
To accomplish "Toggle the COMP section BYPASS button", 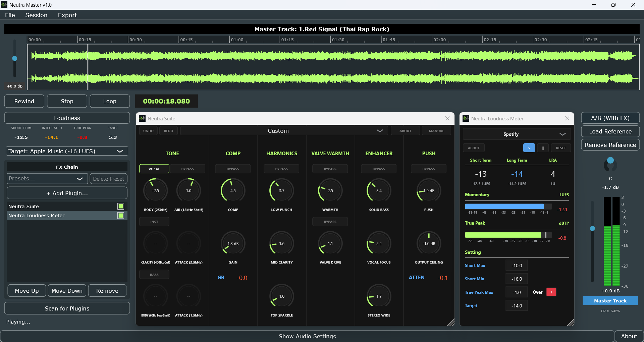I will pos(233,169).
